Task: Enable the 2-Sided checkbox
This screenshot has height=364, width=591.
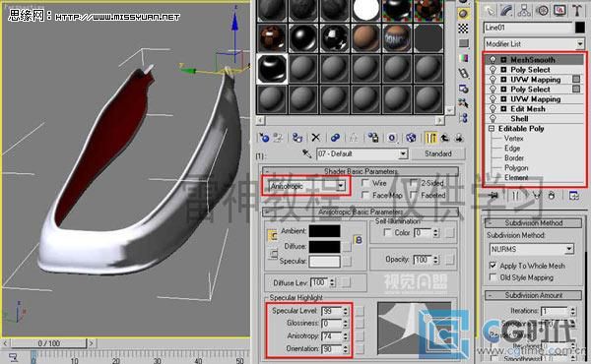Action: (x=414, y=183)
